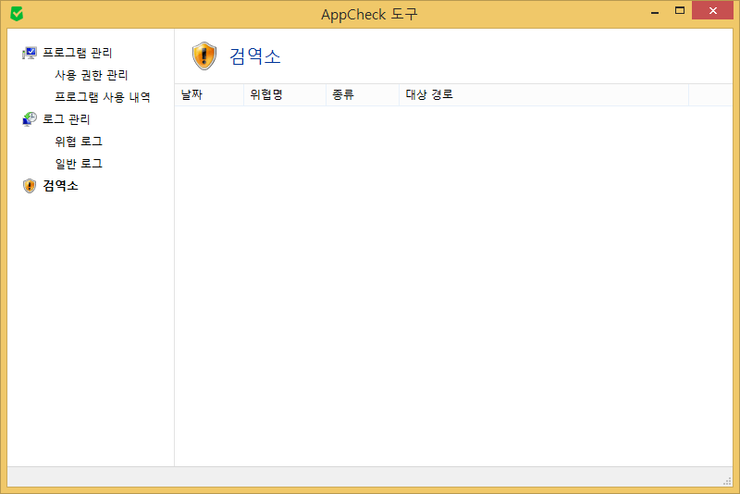The width and height of the screenshot is (740, 494).
Task: Open 일반 로그
Action: (78, 164)
